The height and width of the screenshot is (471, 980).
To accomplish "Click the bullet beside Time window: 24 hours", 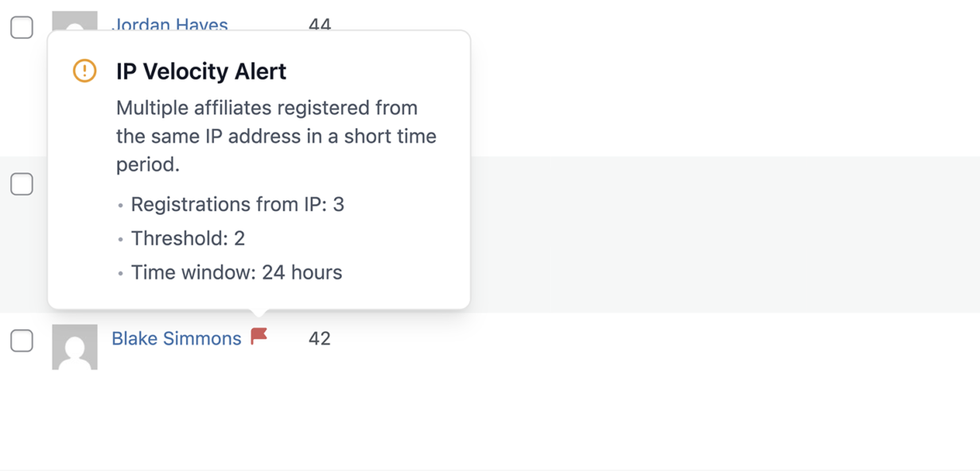I will (121, 273).
